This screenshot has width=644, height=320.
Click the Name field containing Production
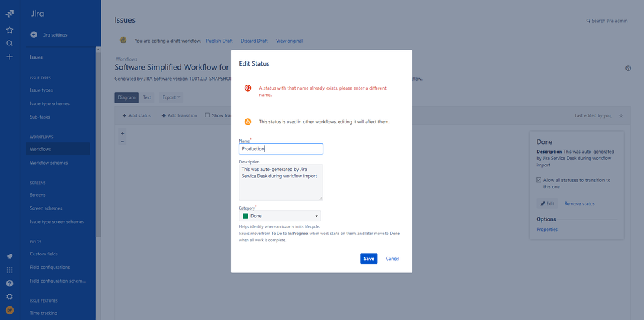tap(281, 148)
